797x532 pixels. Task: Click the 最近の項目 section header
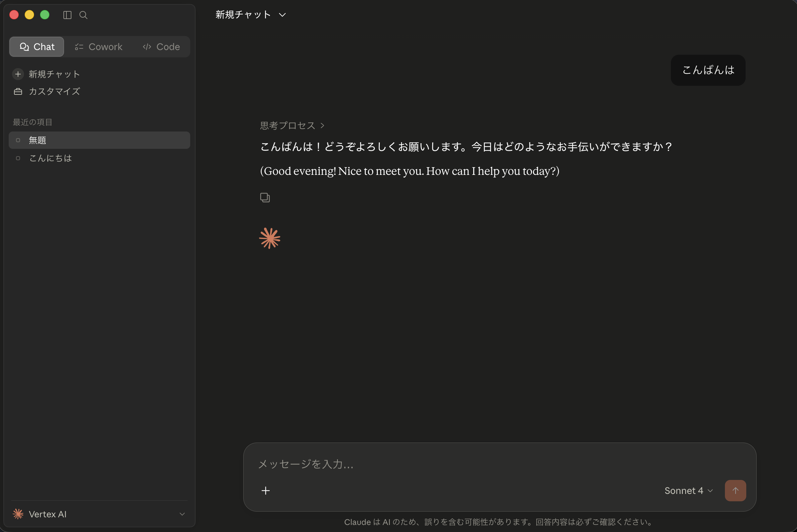tap(33, 122)
